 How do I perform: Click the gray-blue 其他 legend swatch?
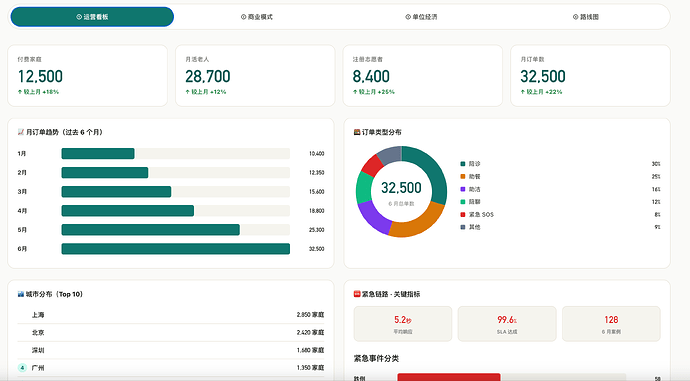tap(462, 227)
